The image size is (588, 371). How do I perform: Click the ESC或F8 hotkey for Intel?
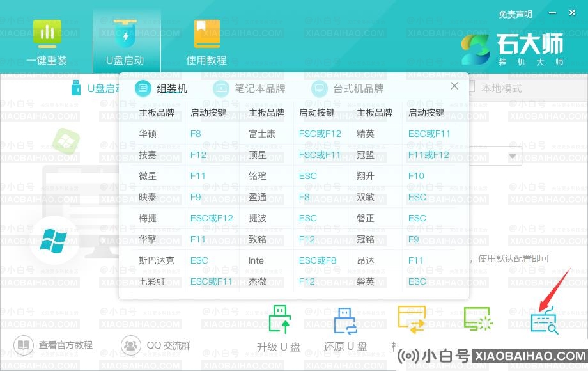pyautogui.click(x=318, y=260)
